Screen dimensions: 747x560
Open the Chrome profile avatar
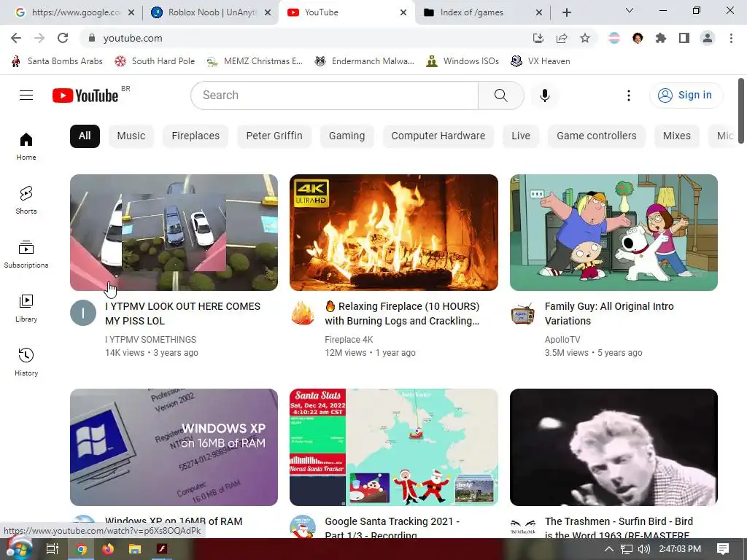click(708, 38)
